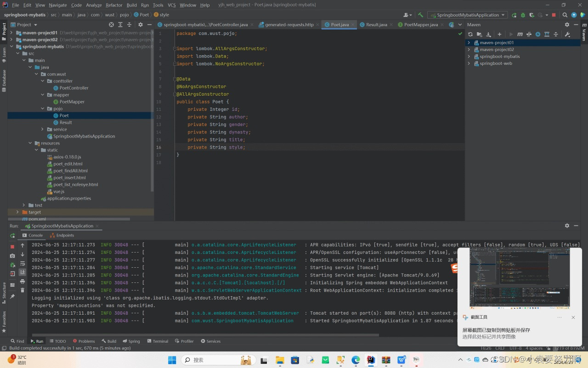Expand the service package folder
This screenshot has width=588, height=368.
(x=43, y=129)
